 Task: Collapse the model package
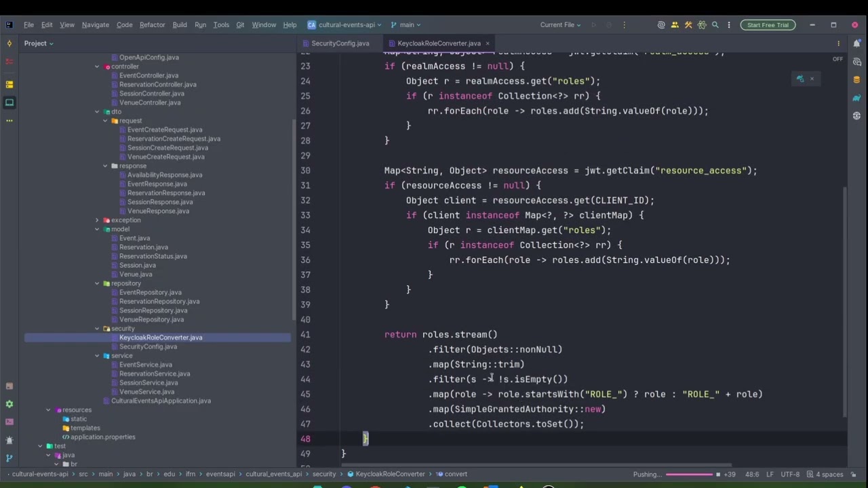pyautogui.click(x=97, y=229)
